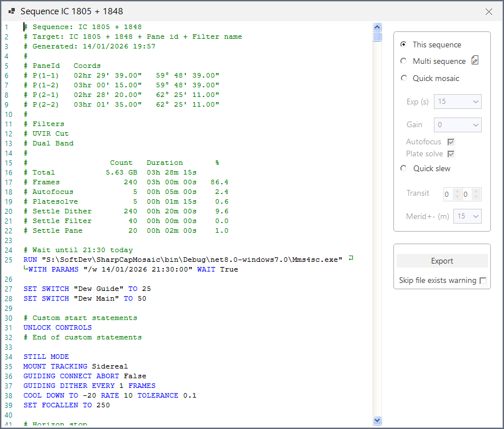Click the up arrow of the editor scrollbar
The image size is (504, 429).
[377, 26]
